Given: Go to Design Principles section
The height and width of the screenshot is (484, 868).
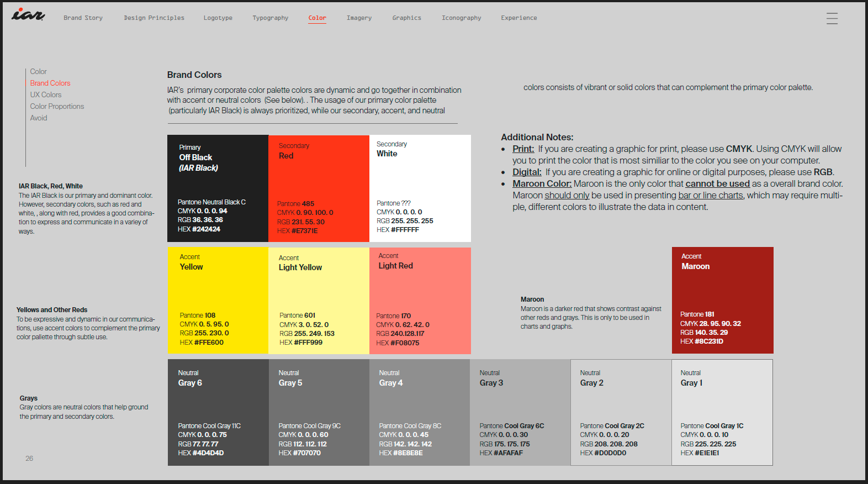Looking at the screenshot, I should click(154, 18).
